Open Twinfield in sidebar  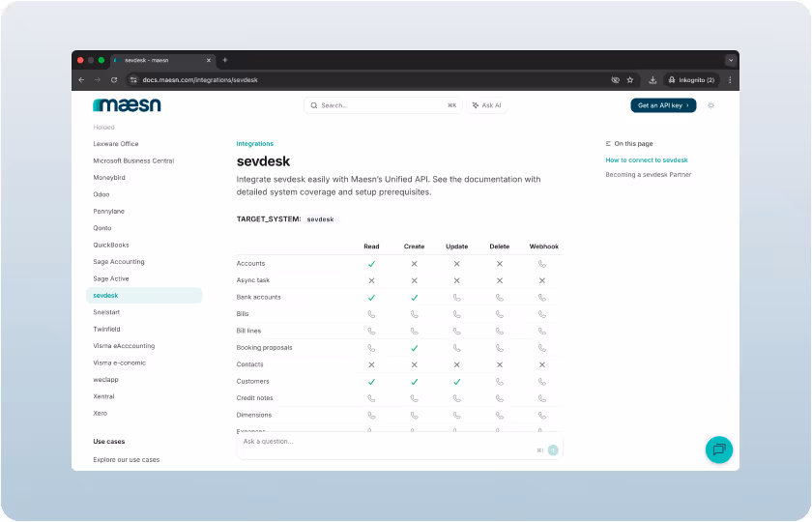pyautogui.click(x=106, y=329)
